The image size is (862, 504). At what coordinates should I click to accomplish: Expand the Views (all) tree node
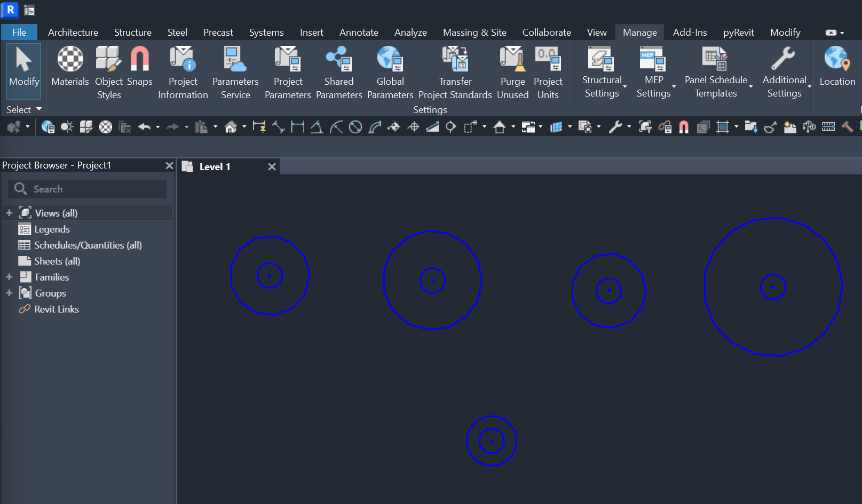[9, 213]
